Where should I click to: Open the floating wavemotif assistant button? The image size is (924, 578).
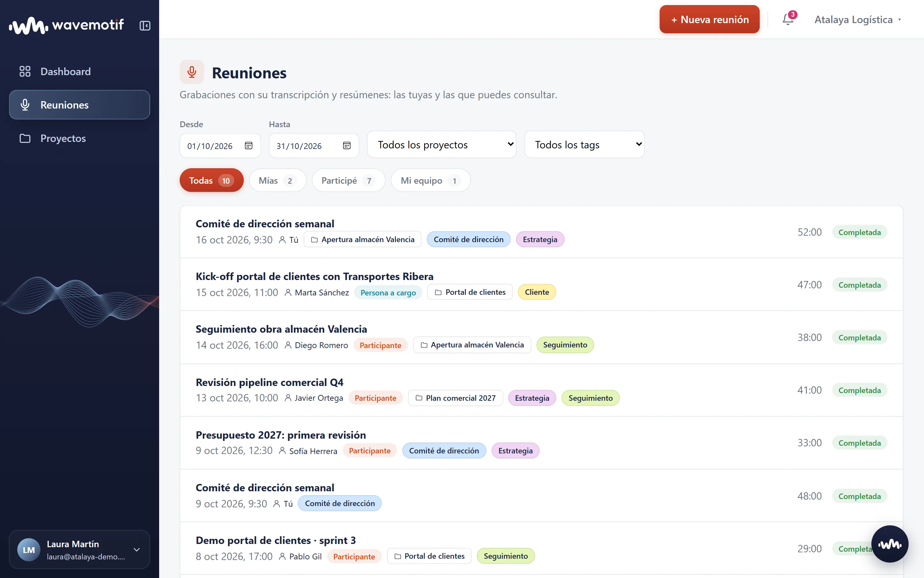[x=890, y=544]
